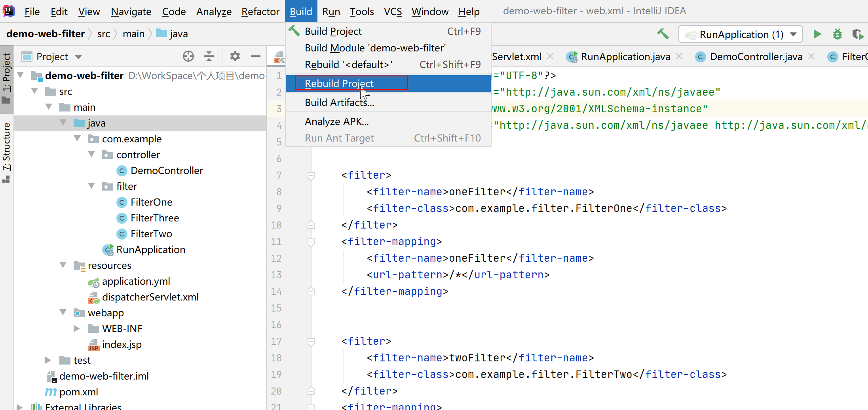Click the build hammer icon in toolbar
Image resolution: width=868 pixels, height=410 pixels.
click(x=663, y=34)
